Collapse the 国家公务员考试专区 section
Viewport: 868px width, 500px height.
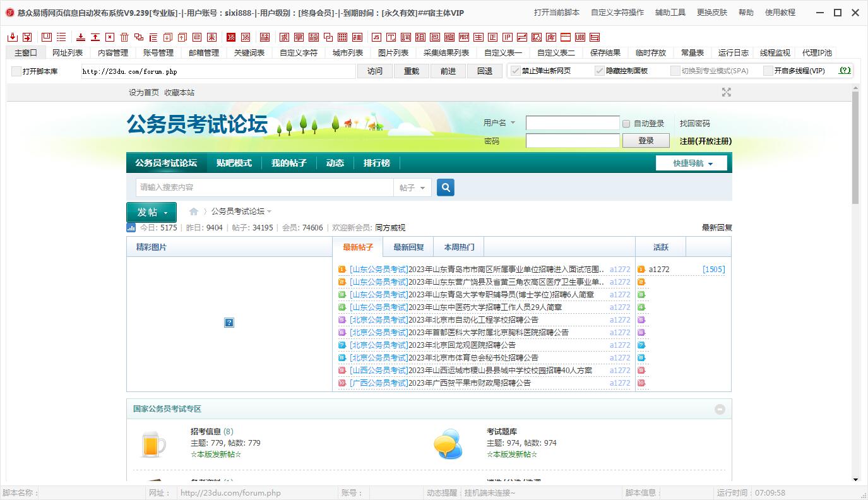click(x=720, y=409)
